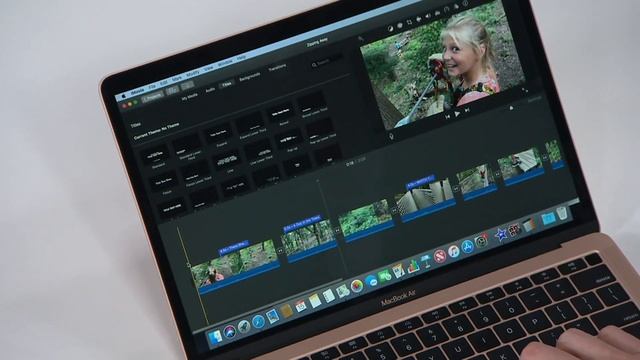Open the Edit menu
Viewport: 640px width, 360px height.
pyautogui.click(x=164, y=83)
